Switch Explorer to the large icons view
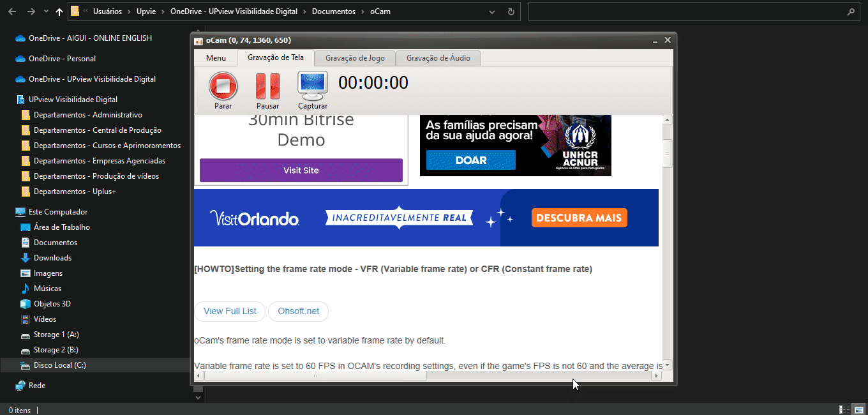 point(859,409)
